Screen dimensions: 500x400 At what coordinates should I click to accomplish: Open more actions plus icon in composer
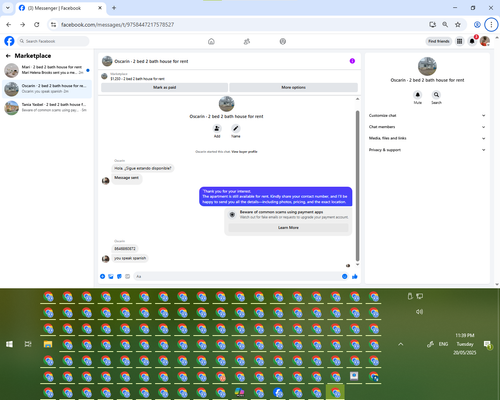click(103, 276)
